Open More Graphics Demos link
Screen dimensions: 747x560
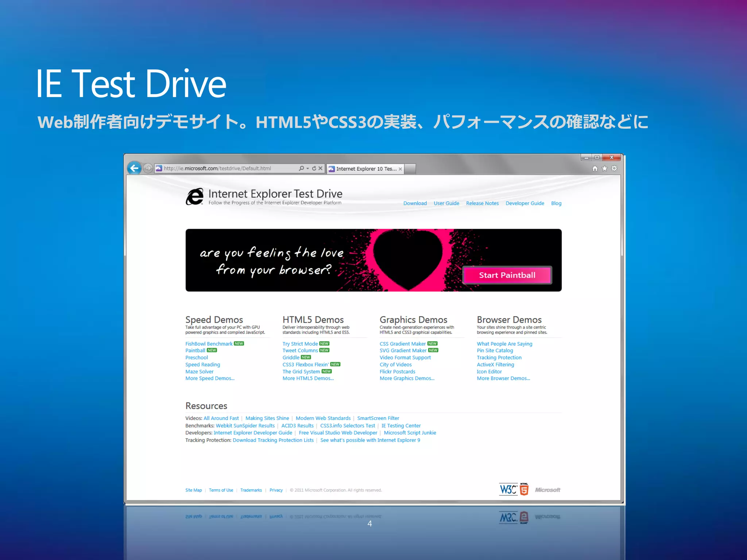point(407,378)
